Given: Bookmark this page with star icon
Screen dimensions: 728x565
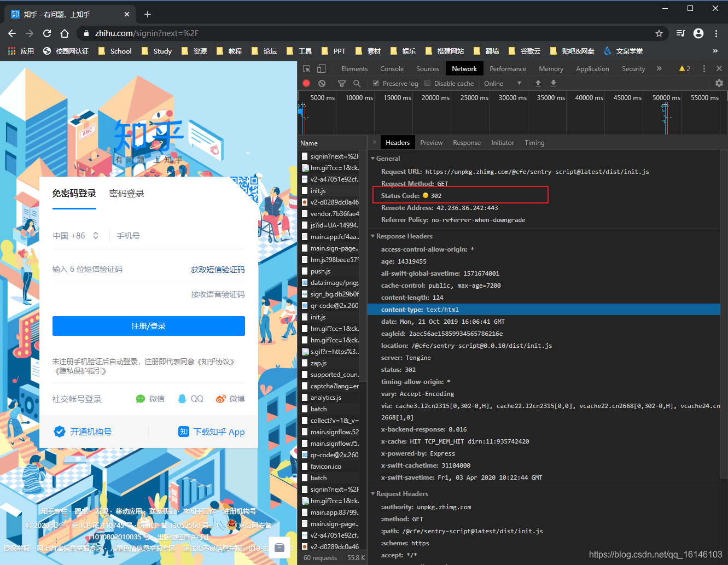Looking at the screenshot, I should [x=659, y=33].
